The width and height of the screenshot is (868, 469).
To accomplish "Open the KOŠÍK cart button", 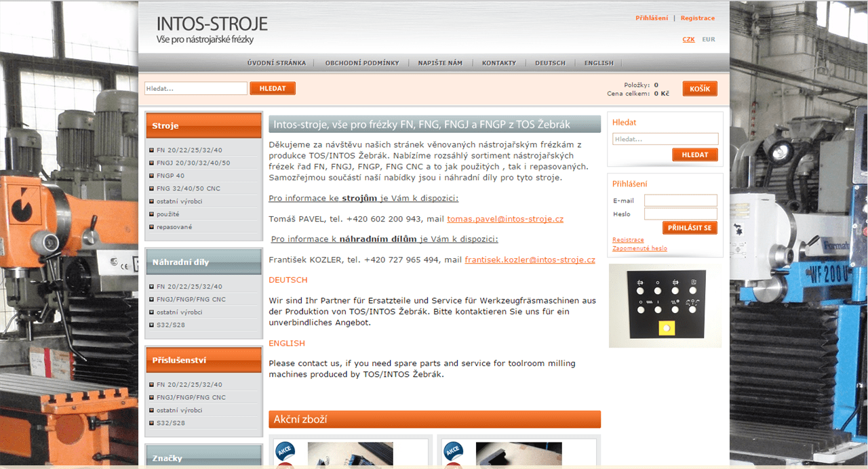I will (700, 89).
